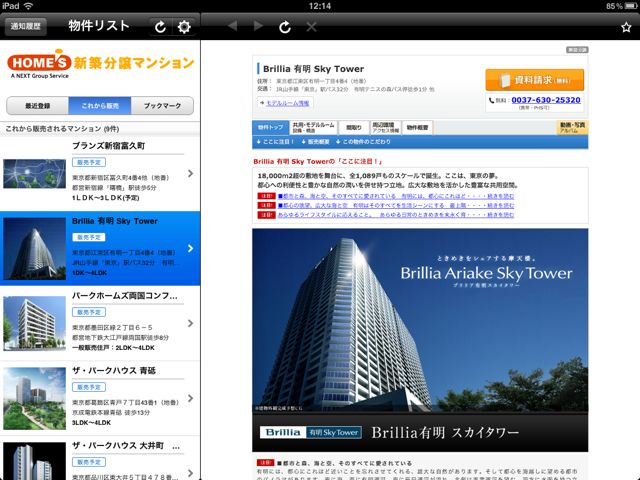640x480 pixels.
Task: Open the 物件トップ tab
Action: (x=270, y=127)
